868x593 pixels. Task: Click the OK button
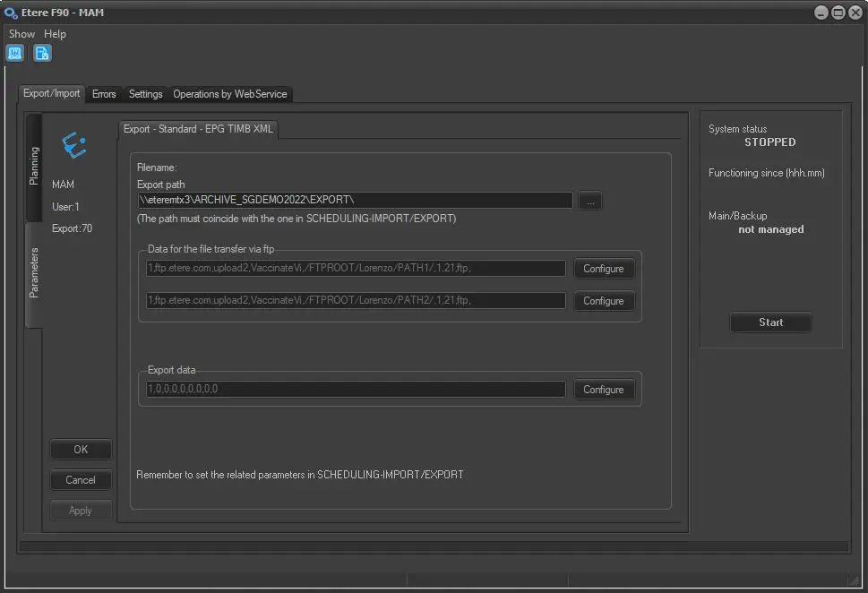(81, 450)
